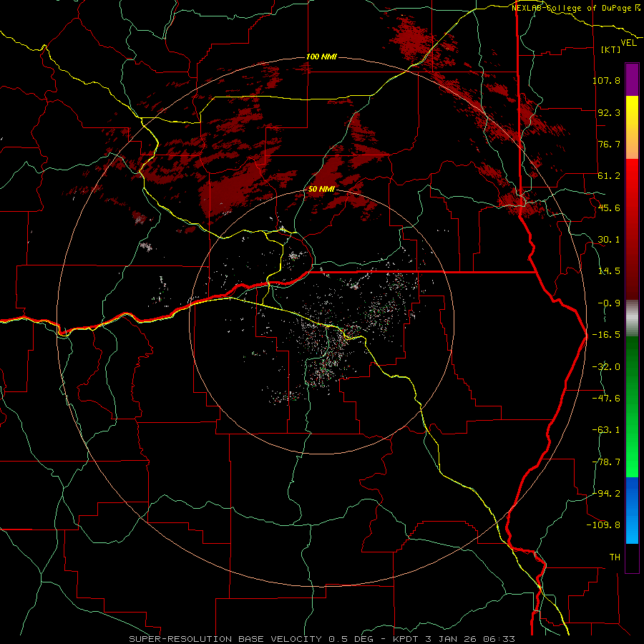Click the 30.1 value on velocity scale
The height and width of the screenshot is (644, 644).
coord(609,240)
